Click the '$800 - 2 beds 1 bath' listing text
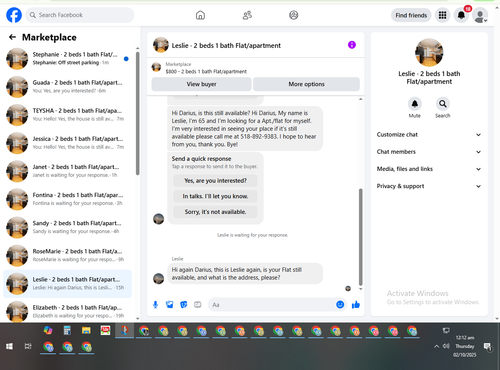The image size is (500, 370). click(206, 71)
